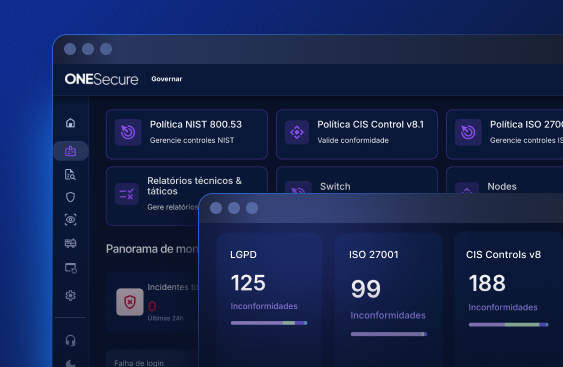Click first window dot in back ONESecure window
Screen dimensions: 563x367
tap(70, 49)
